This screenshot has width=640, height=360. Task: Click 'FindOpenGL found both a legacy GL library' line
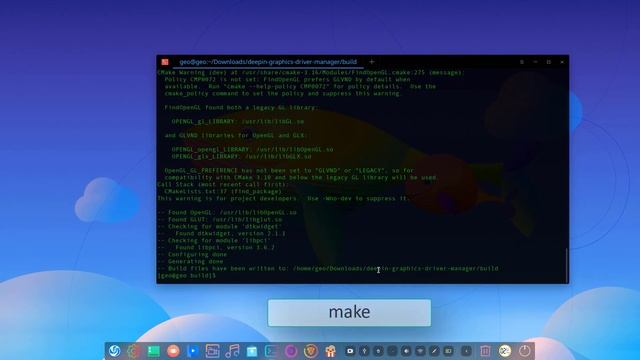click(240, 107)
